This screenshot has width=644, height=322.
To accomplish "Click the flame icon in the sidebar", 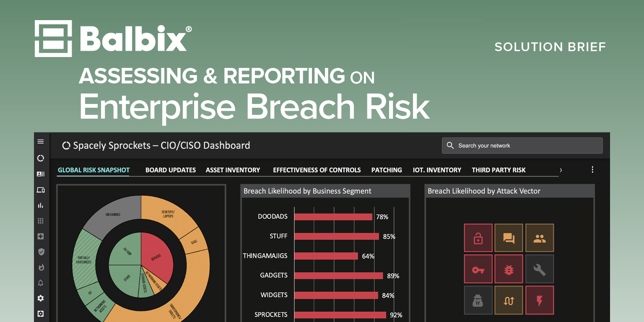I will 41,267.
